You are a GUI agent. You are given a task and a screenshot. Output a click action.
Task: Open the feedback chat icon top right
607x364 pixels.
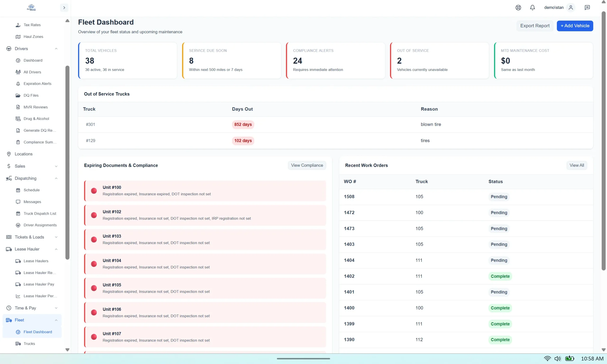587,8
